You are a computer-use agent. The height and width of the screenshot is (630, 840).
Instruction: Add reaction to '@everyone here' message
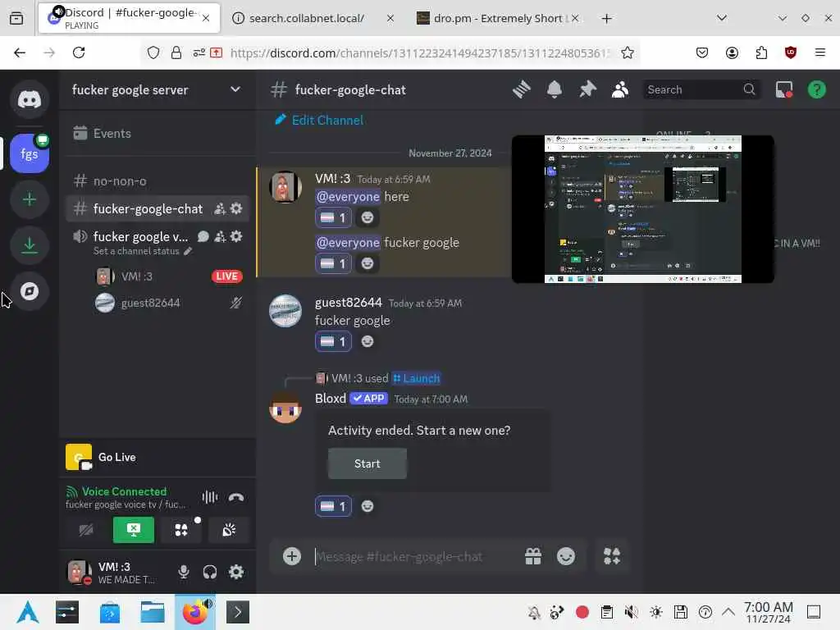[x=367, y=217]
